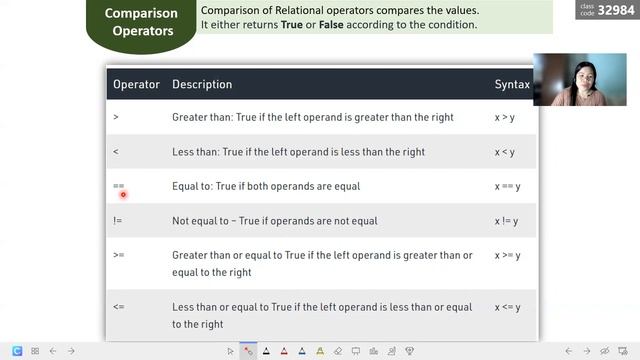Open the quick poll chart tool
640x360 pixels.
click(373, 351)
